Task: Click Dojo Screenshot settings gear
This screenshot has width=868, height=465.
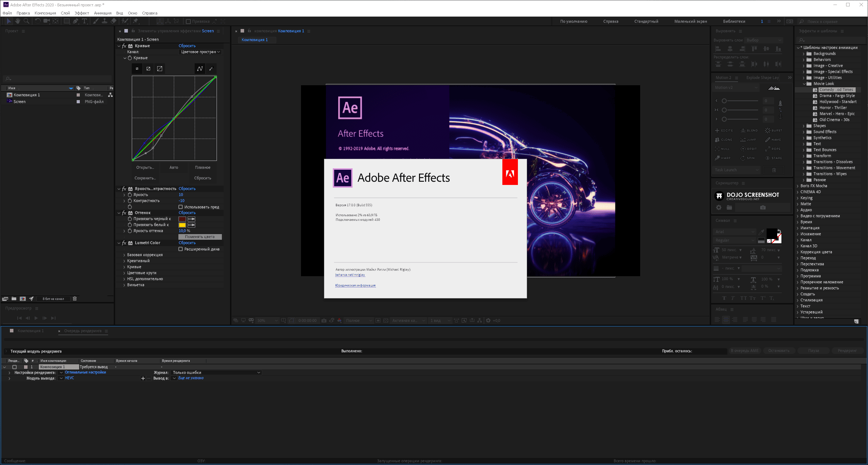Action: point(719,208)
